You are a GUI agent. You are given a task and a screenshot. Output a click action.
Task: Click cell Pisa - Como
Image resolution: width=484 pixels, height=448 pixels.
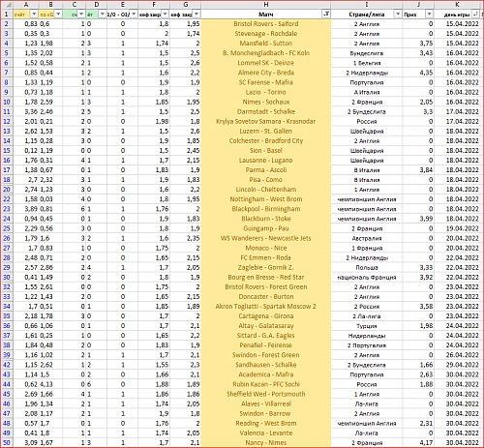[266, 180]
